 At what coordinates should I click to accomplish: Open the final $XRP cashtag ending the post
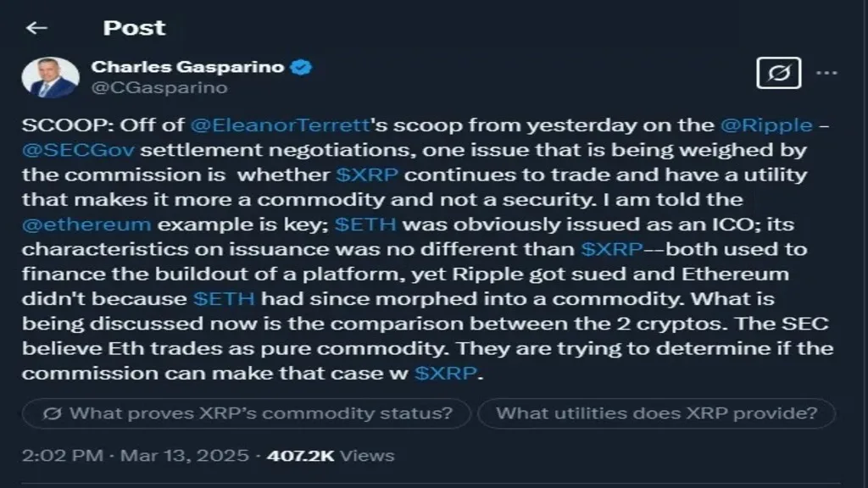coord(447,374)
